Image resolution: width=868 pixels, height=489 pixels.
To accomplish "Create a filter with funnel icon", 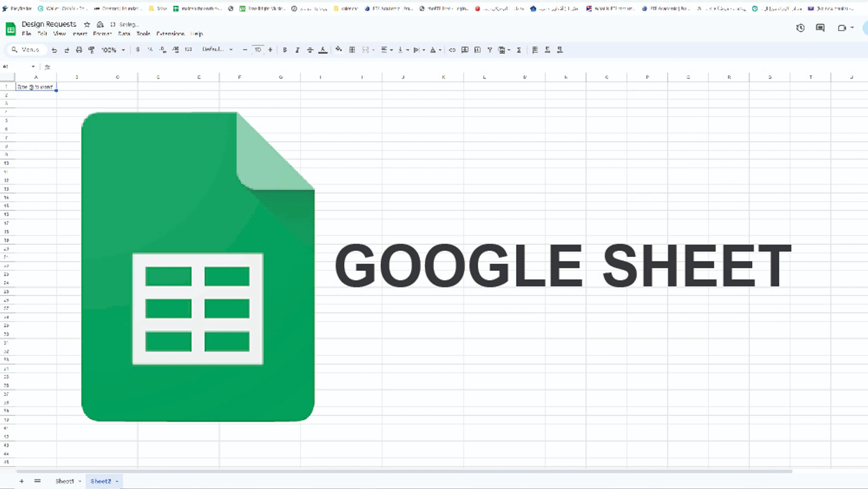I will [x=490, y=50].
